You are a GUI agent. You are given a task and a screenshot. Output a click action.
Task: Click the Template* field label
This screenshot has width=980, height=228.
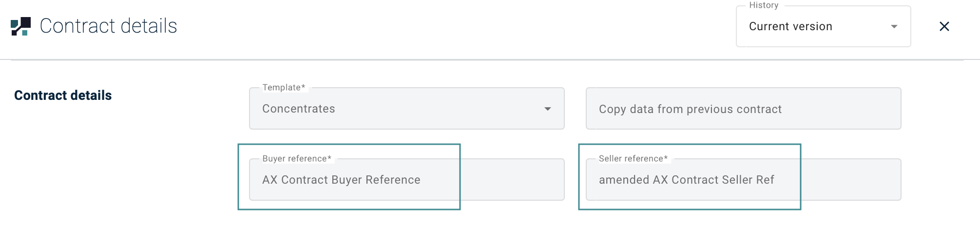[284, 88]
